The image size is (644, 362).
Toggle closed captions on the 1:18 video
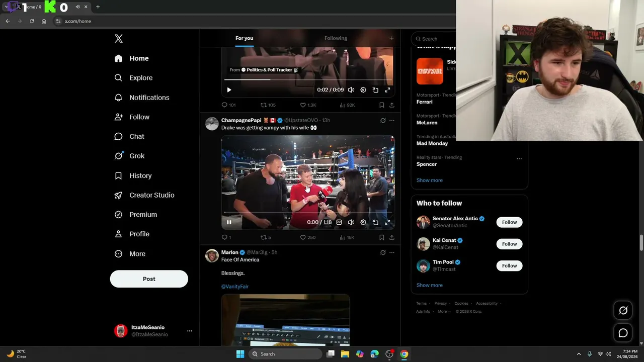[339, 222]
